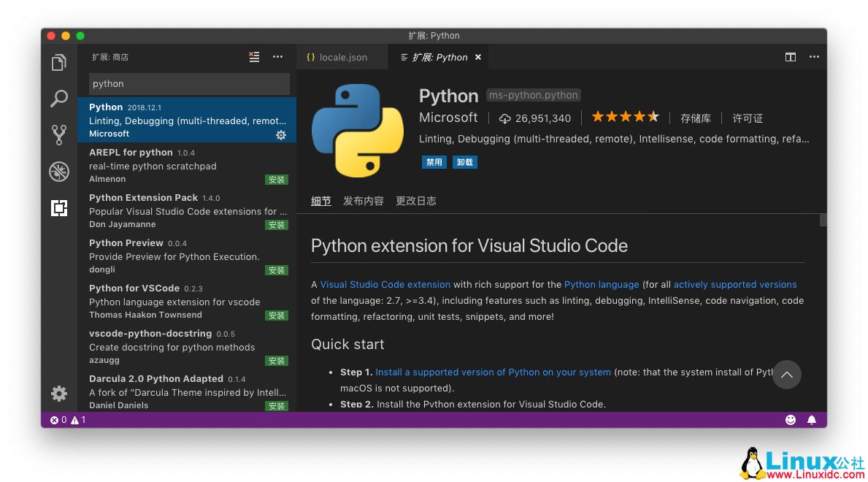868x482 pixels.
Task: Install vscode-python-docstring extension
Action: pos(276,361)
